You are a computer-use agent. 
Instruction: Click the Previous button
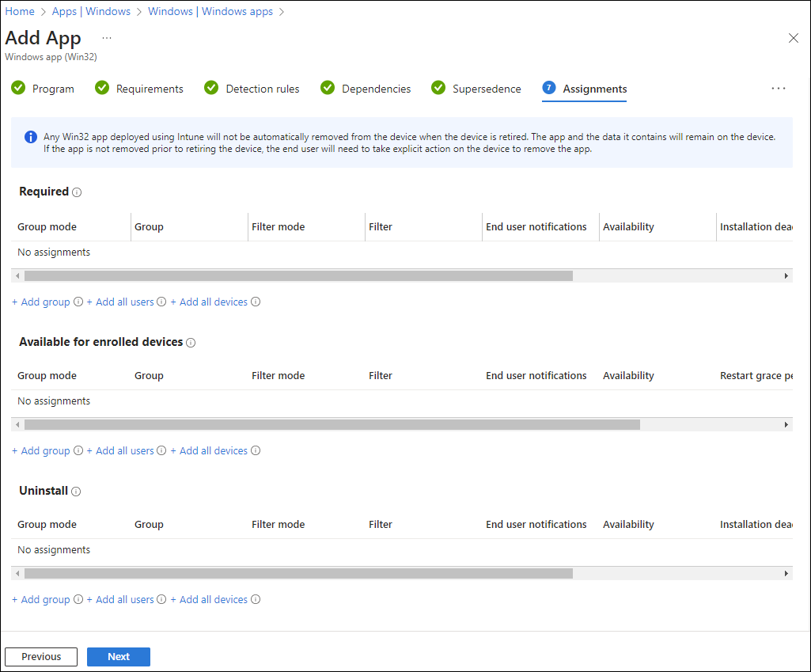coord(41,656)
